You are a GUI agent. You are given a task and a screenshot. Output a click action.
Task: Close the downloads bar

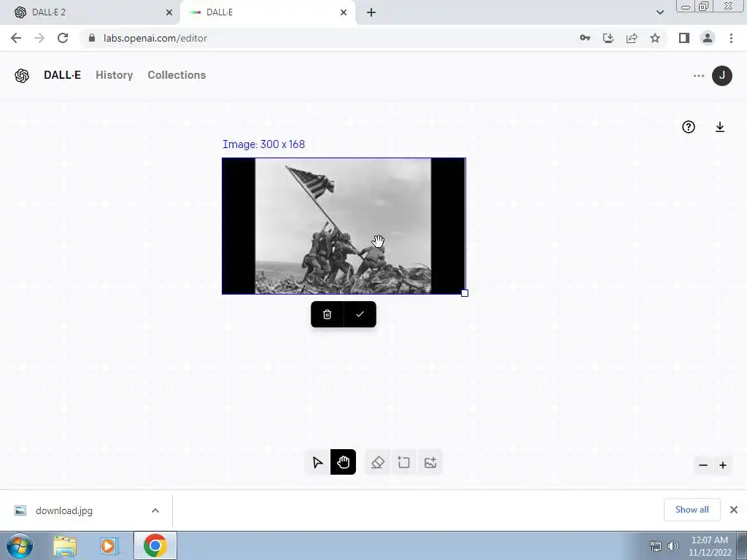pyautogui.click(x=734, y=510)
